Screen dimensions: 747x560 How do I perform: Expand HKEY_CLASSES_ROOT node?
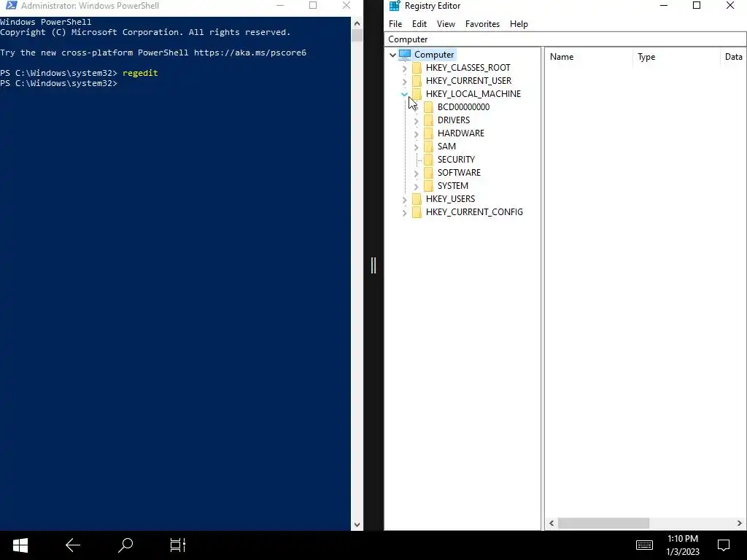click(404, 68)
